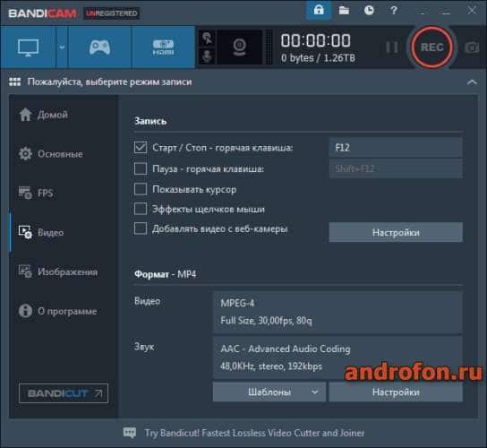
Task: Open screen mode dropdown arrow
Action: [x=62, y=47]
